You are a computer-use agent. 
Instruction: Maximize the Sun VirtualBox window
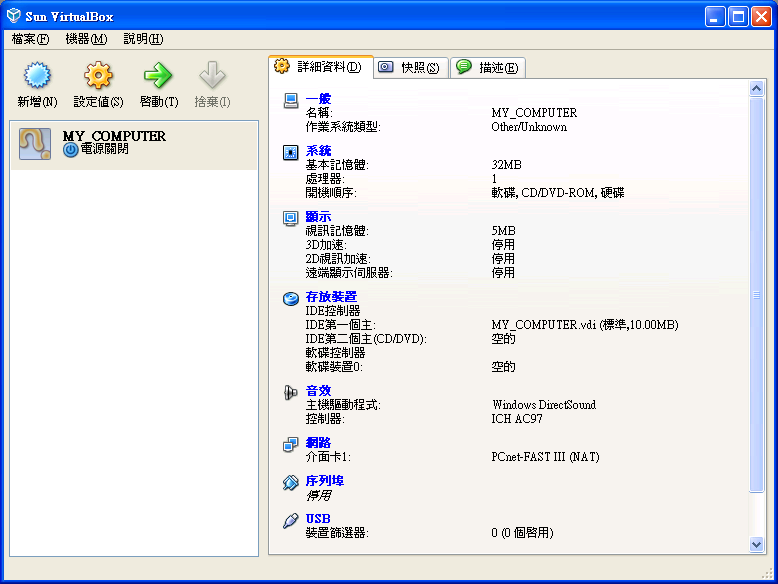click(738, 16)
